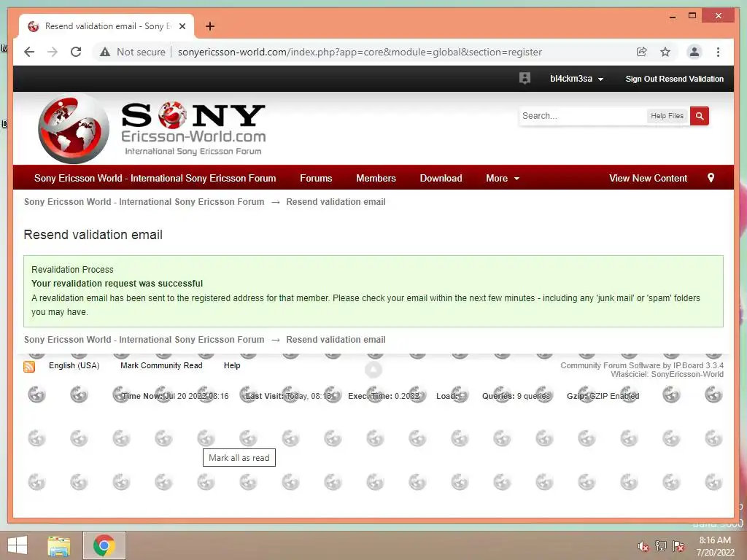Click the Sony Ericsson globe logo
Screen dimensions: 747x560
point(74,128)
